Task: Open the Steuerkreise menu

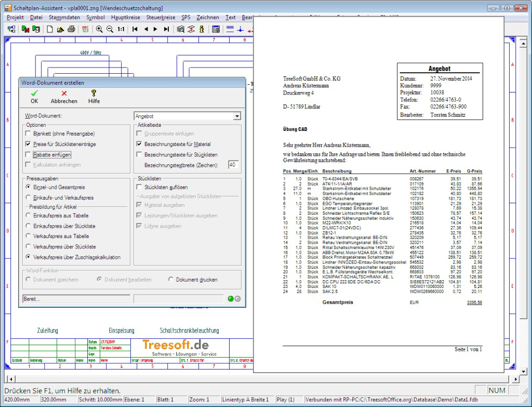Action: (161, 17)
